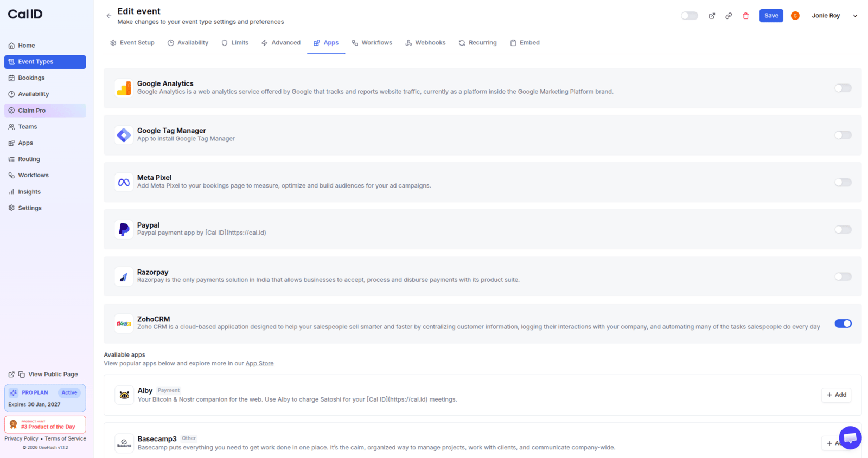Click the Pro Plan Active card
This screenshot has width=868, height=458.
(x=45, y=398)
